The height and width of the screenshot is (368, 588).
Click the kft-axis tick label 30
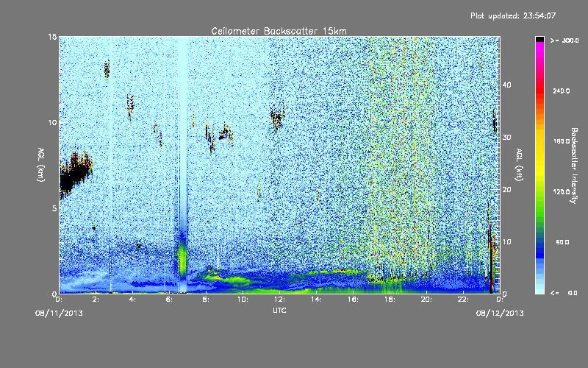pyautogui.click(x=506, y=137)
